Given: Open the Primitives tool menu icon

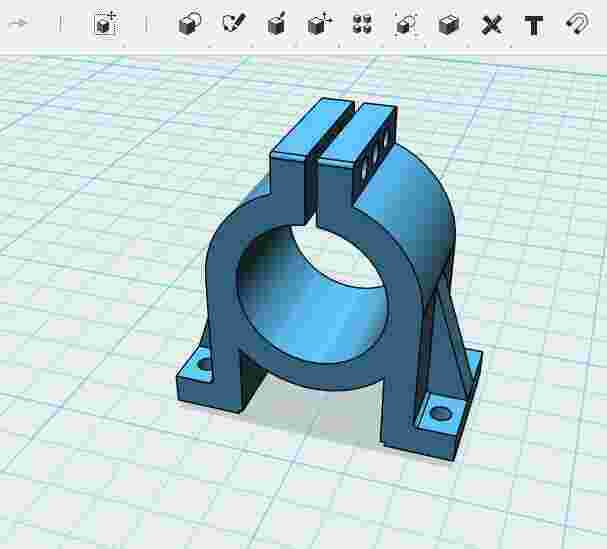Looking at the screenshot, I should point(190,24).
